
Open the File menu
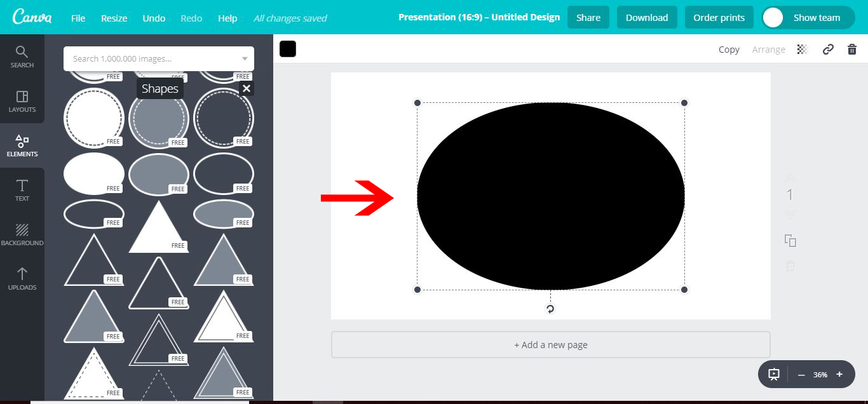click(x=78, y=18)
